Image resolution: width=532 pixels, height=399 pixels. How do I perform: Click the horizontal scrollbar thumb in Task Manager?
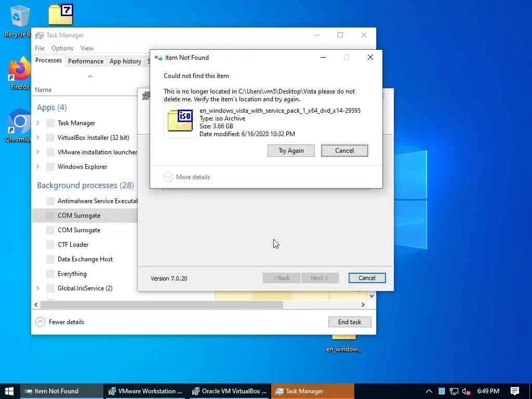coord(162,304)
